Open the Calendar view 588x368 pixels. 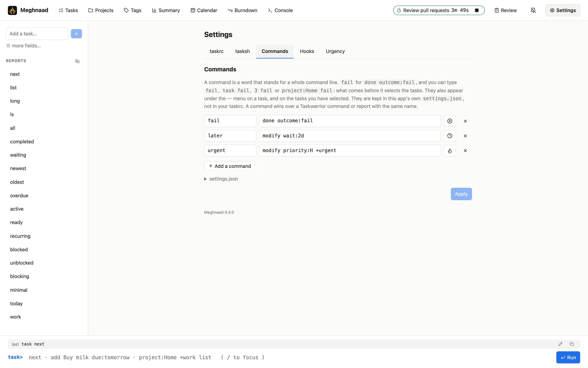click(x=204, y=10)
